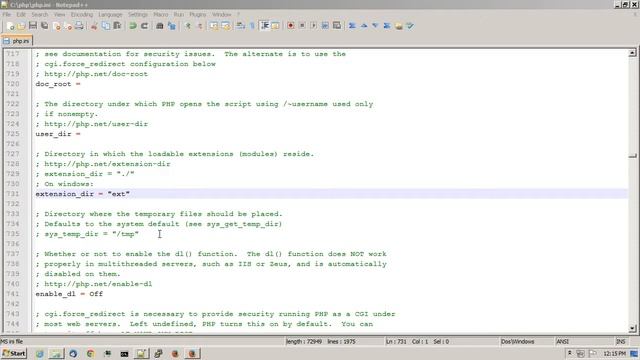Open the Plugins menu

tap(198, 14)
